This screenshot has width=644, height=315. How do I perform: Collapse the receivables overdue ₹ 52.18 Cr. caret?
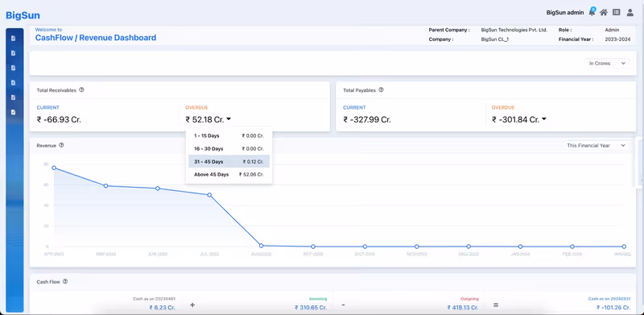tap(229, 119)
